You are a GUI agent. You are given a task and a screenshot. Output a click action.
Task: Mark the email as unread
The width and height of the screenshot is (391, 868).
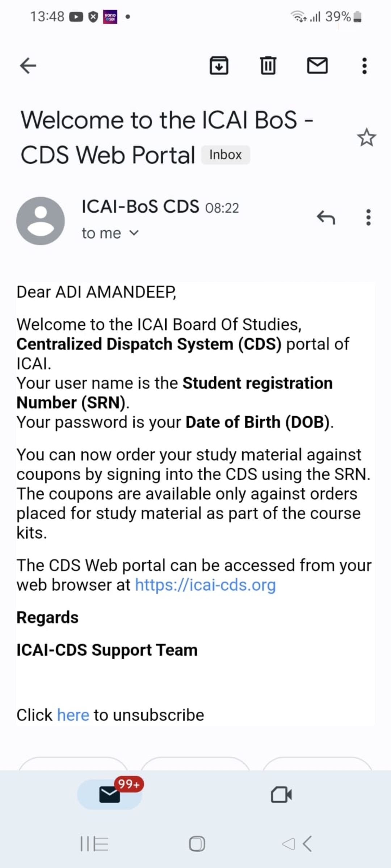[317, 66]
